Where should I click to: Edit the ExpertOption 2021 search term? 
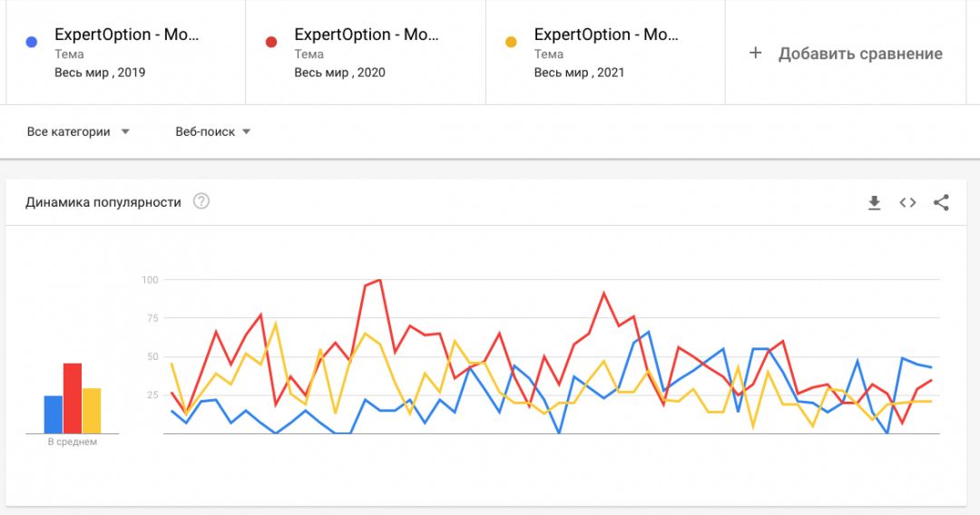[x=605, y=34]
